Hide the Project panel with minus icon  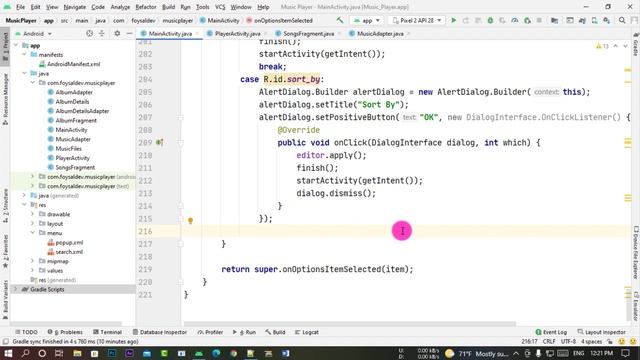pyautogui.click(x=129, y=33)
